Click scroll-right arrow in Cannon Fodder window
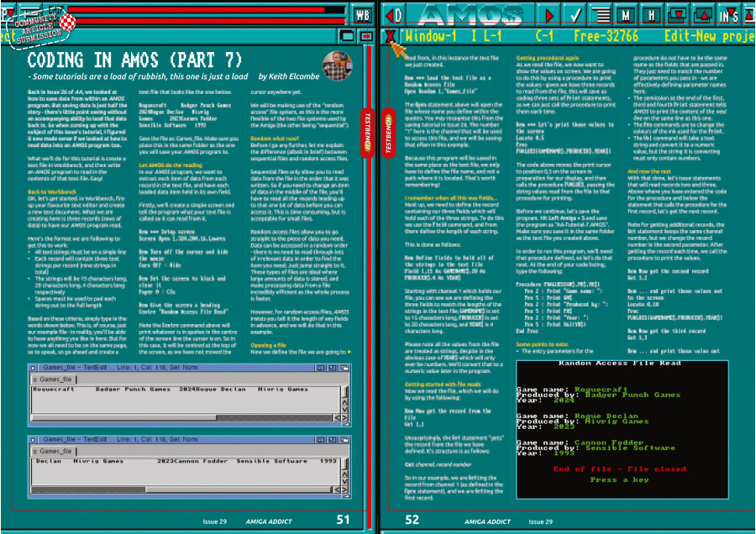Image resolution: width=756 pixels, height=534 pixels. coord(344,489)
